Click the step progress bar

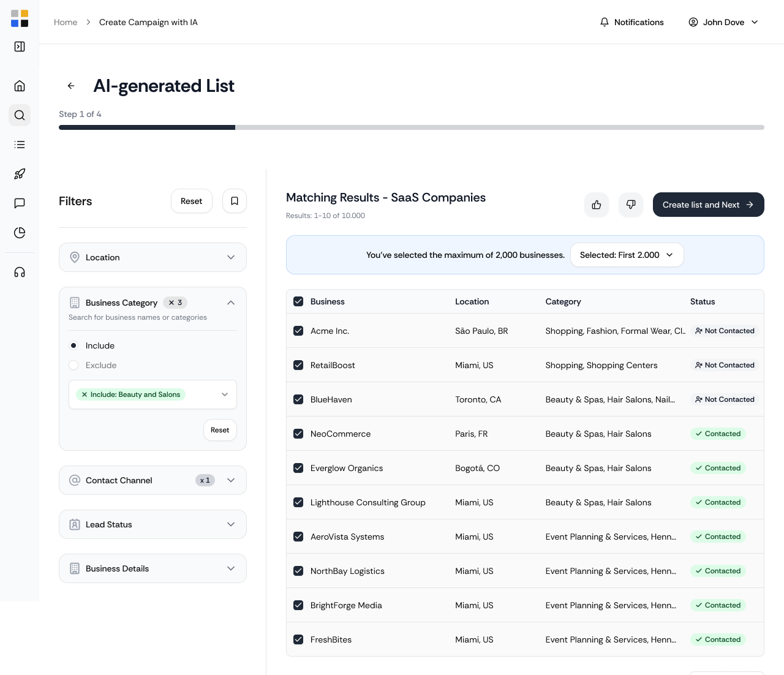(411, 127)
